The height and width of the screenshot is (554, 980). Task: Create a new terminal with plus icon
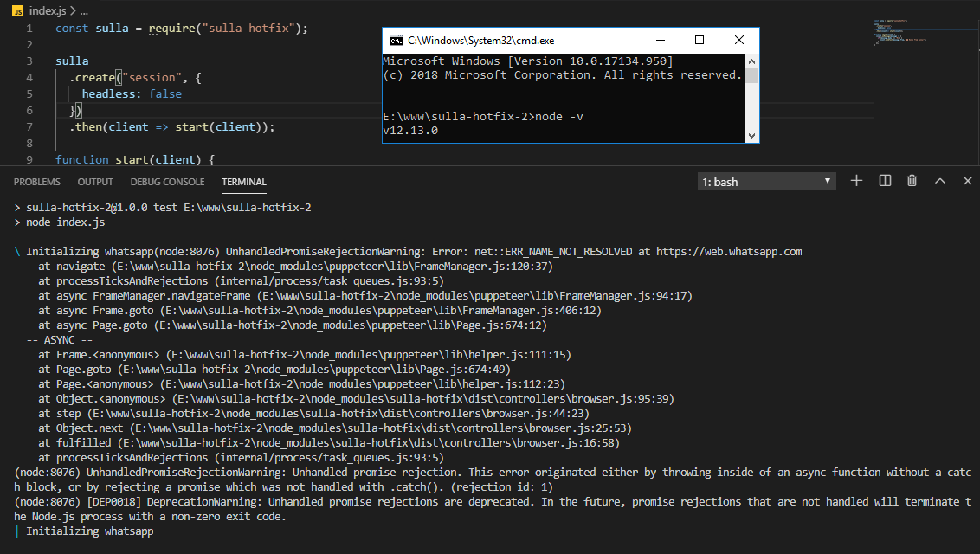pos(856,181)
